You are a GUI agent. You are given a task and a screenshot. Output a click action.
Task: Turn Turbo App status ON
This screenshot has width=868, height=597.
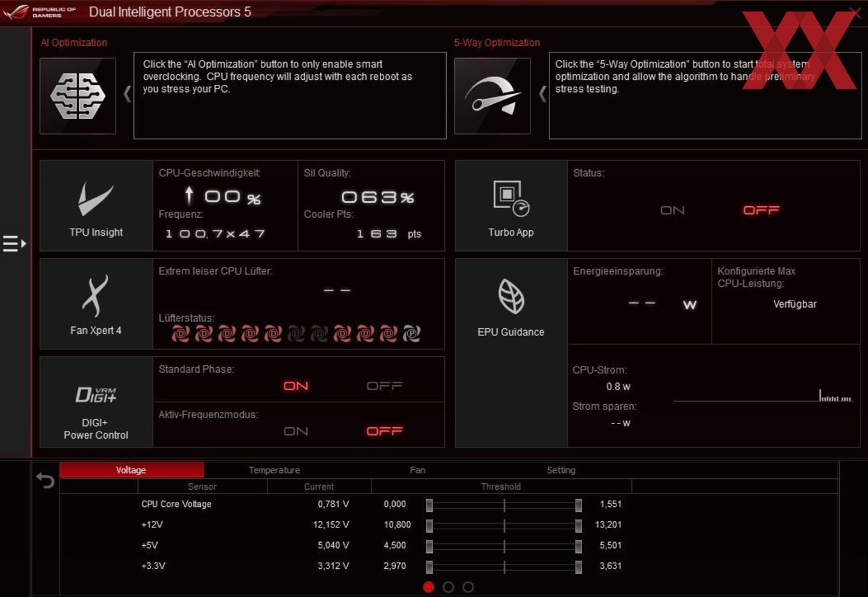click(673, 210)
